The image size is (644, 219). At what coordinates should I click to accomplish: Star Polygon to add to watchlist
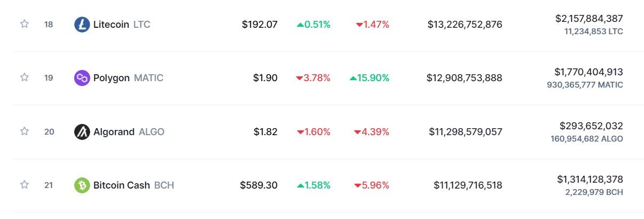pos(24,77)
